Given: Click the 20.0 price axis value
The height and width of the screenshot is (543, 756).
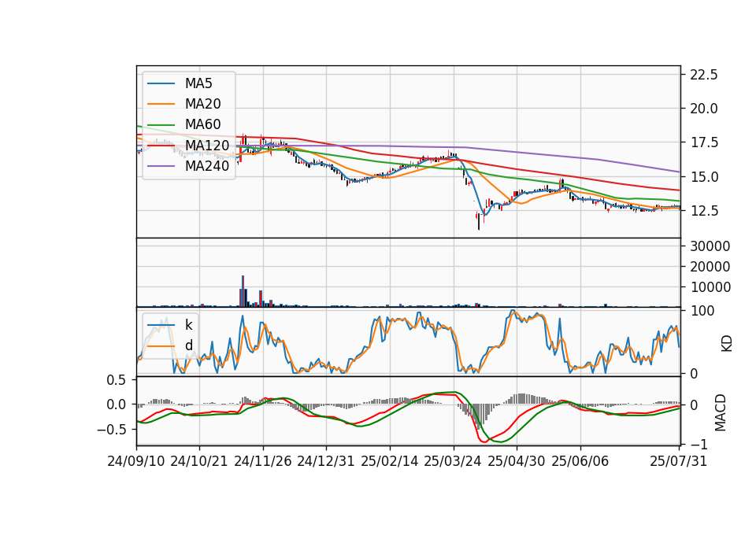Looking at the screenshot, I should click(x=704, y=109).
